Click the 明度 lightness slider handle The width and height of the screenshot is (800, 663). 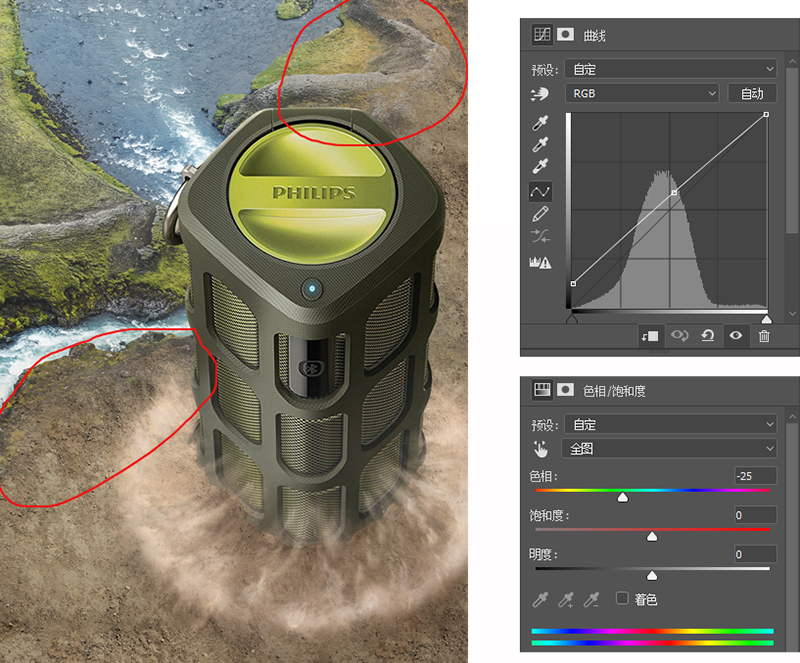pos(652,576)
